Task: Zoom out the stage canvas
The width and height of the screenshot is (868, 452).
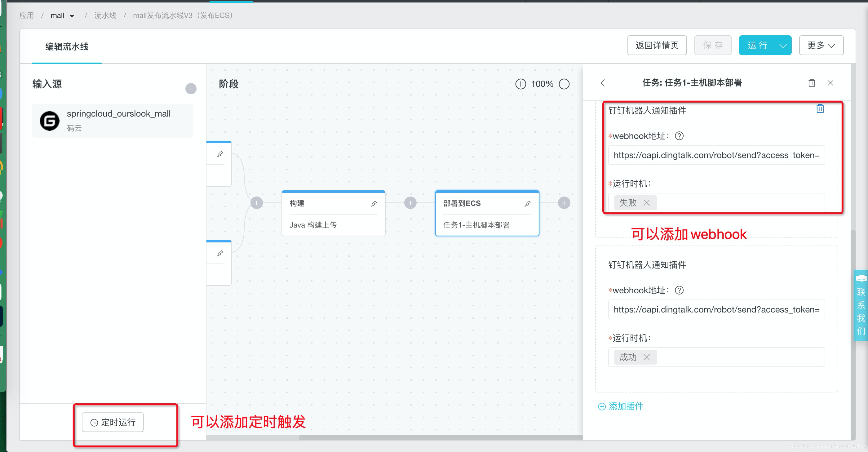Action: [x=564, y=84]
